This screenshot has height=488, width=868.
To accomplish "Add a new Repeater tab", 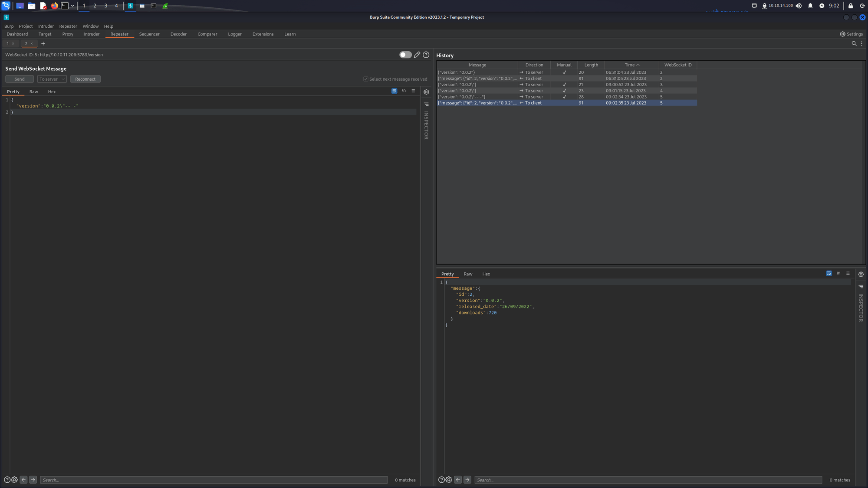I will pos(43,43).
